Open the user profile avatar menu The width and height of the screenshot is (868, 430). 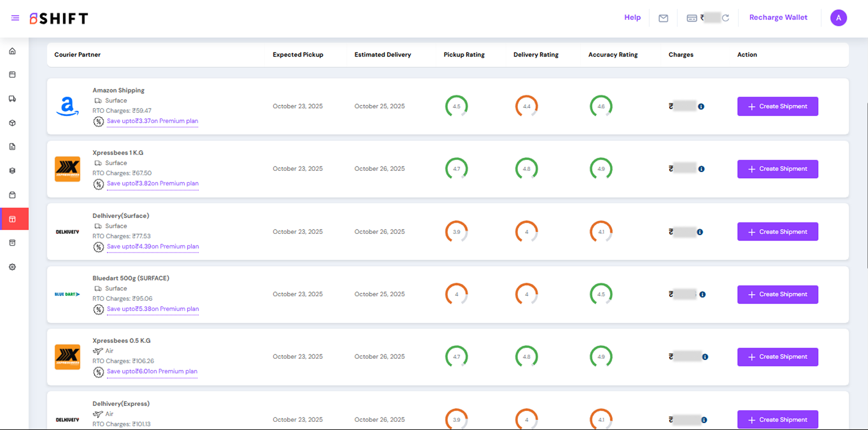pos(838,18)
